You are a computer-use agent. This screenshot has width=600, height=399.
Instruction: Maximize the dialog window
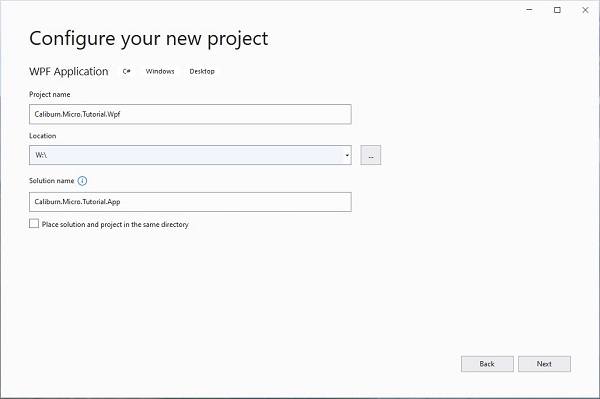pyautogui.click(x=558, y=10)
